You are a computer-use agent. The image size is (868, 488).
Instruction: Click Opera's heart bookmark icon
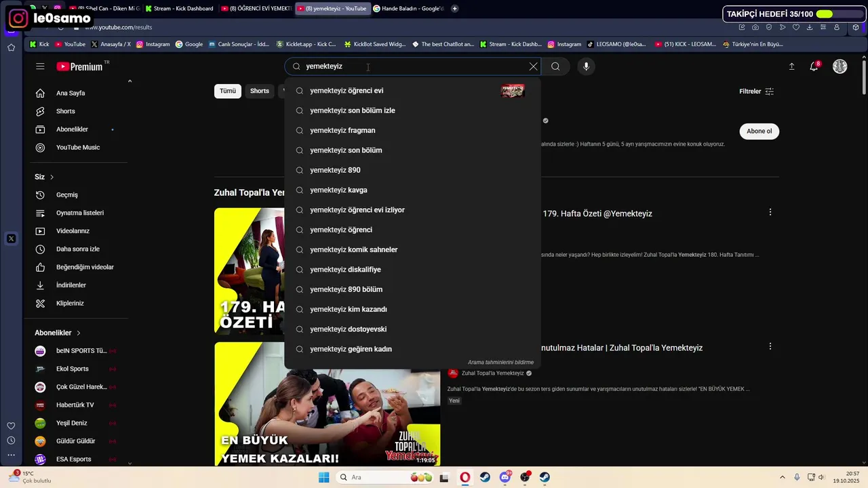coord(796,27)
